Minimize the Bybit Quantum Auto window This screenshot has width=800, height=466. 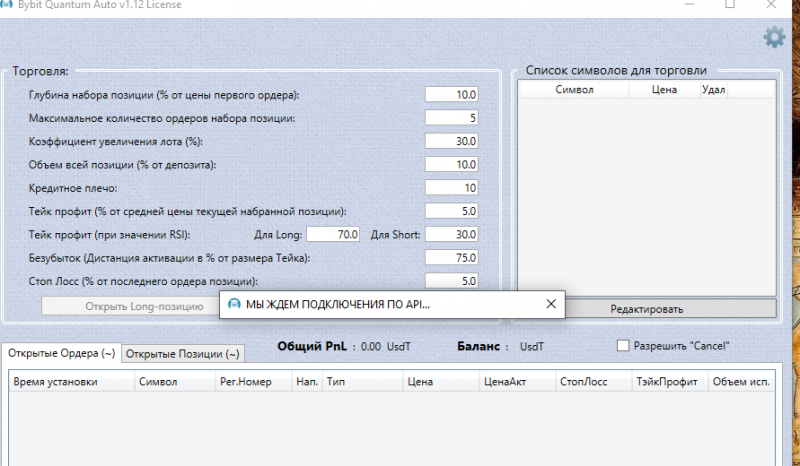click(690, 4)
